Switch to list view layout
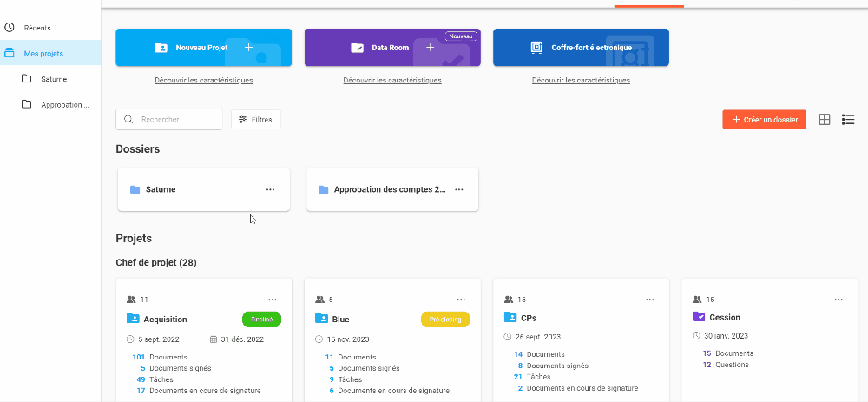Screen dimensions: 868x402 pos(848,120)
